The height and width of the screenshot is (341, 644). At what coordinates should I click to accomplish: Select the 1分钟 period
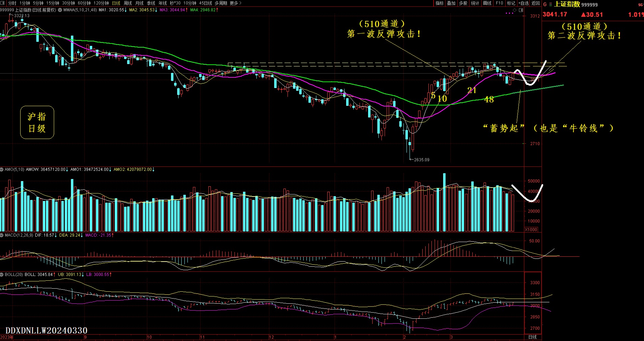[x=25, y=3]
